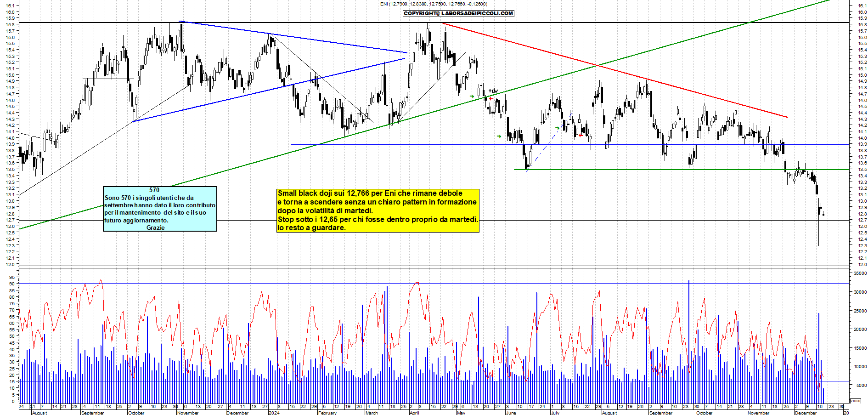Click the 'June' month label
Viewport: 868px width, 415px height.
[x=511, y=413]
